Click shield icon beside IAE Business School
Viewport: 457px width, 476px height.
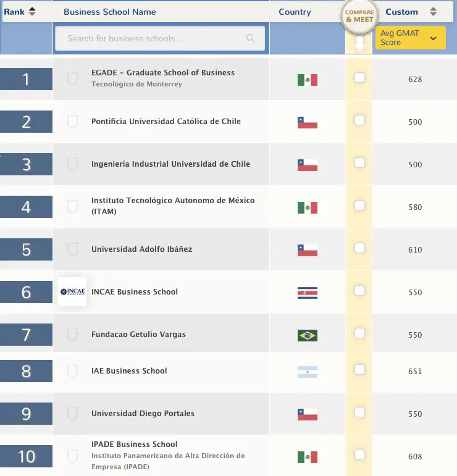point(73,370)
